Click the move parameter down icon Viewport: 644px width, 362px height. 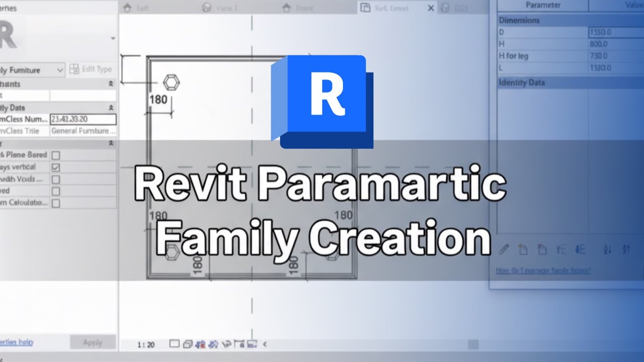pyautogui.click(x=580, y=249)
